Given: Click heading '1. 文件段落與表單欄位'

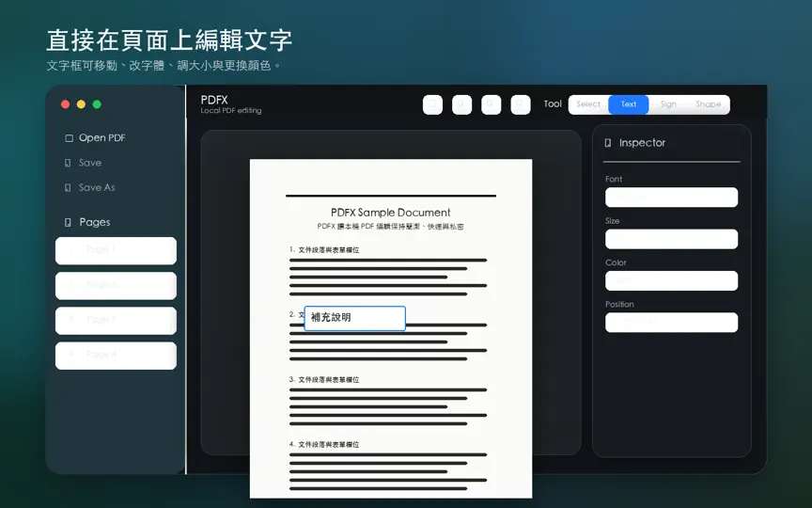Looking at the screenshot, I should pos(324,250).
